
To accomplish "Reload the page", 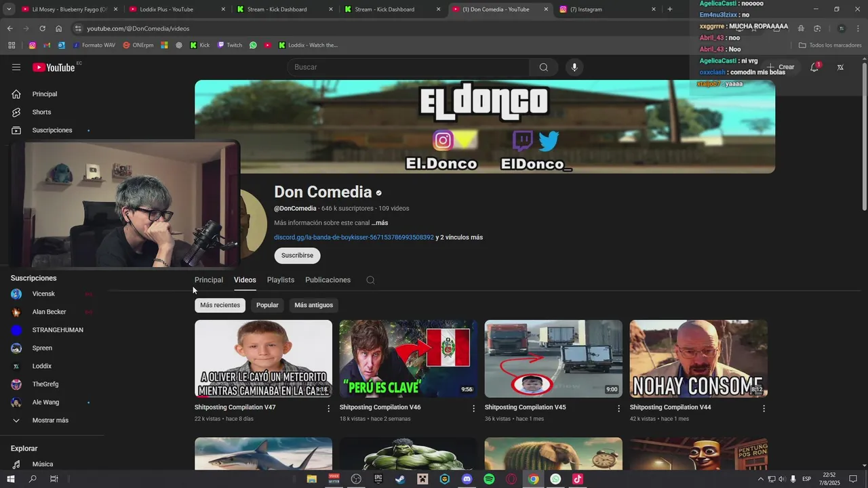I will tap(42, 28).
